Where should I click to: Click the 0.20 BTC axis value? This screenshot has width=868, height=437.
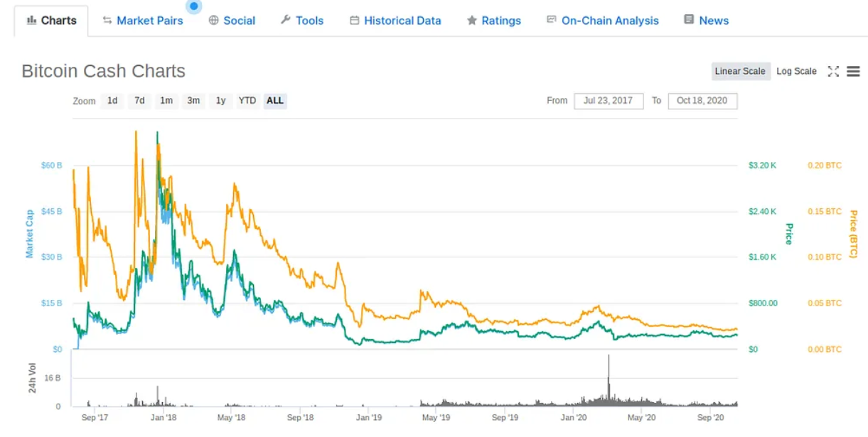[x=825, y=166]
